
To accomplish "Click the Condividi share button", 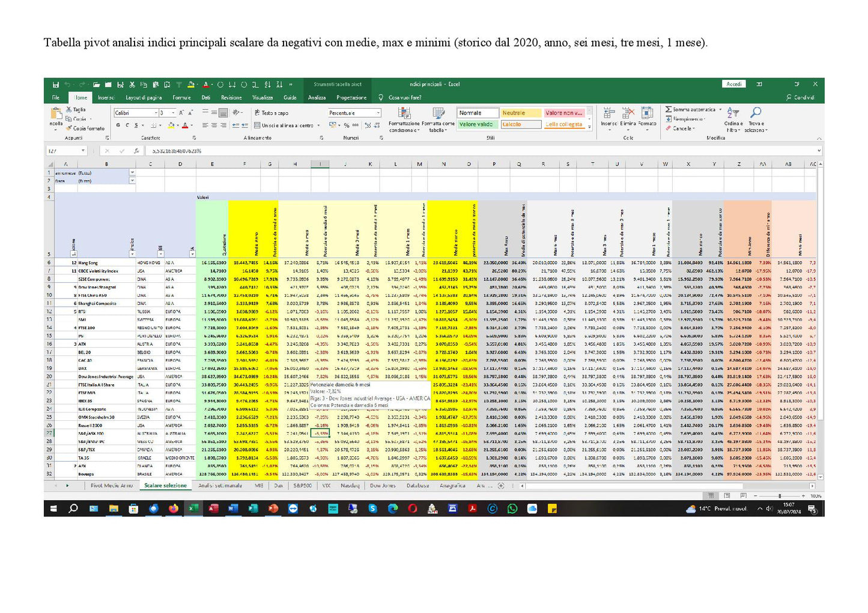I will point(800,98).
